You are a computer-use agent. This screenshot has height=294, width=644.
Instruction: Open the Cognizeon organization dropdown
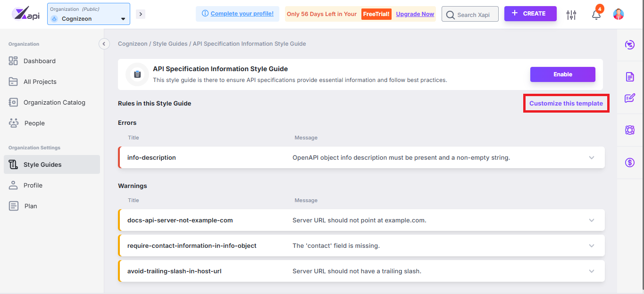[x=89, y=19]
